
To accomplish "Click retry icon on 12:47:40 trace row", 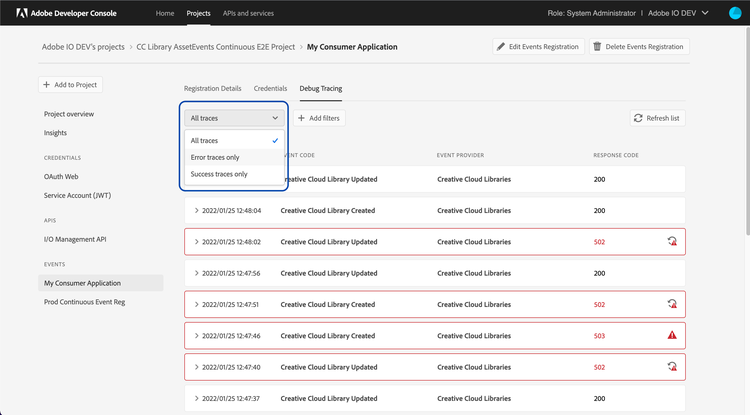I will [673, 367].
